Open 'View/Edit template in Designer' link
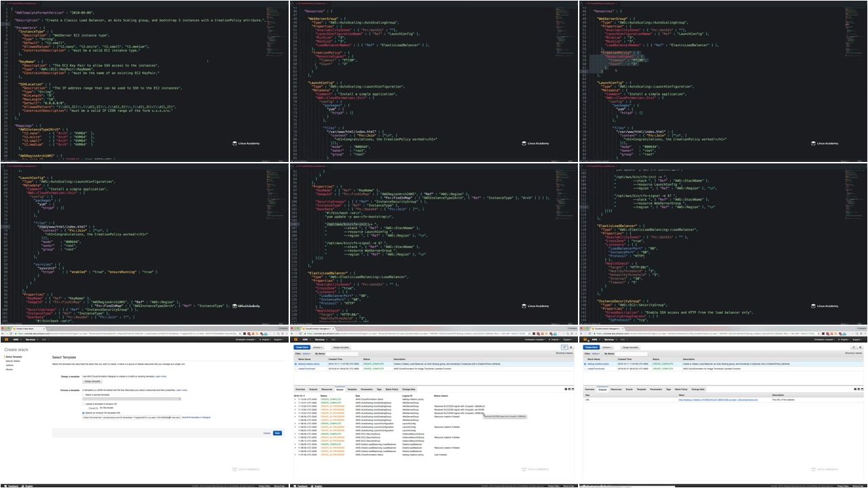 coord(197,418)
